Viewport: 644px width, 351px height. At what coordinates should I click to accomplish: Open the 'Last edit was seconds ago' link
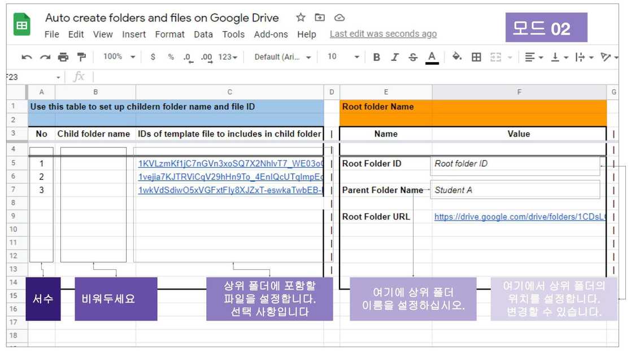click(x=383, y=34)
